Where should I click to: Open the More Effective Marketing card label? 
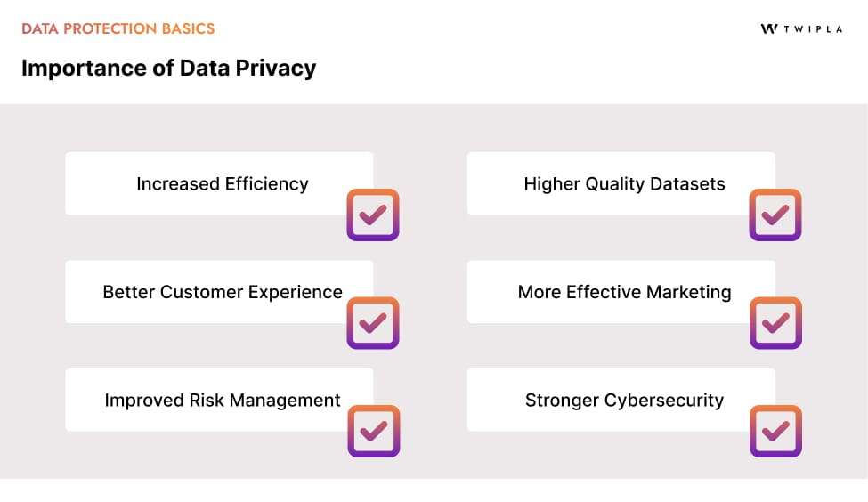(624, 292)
